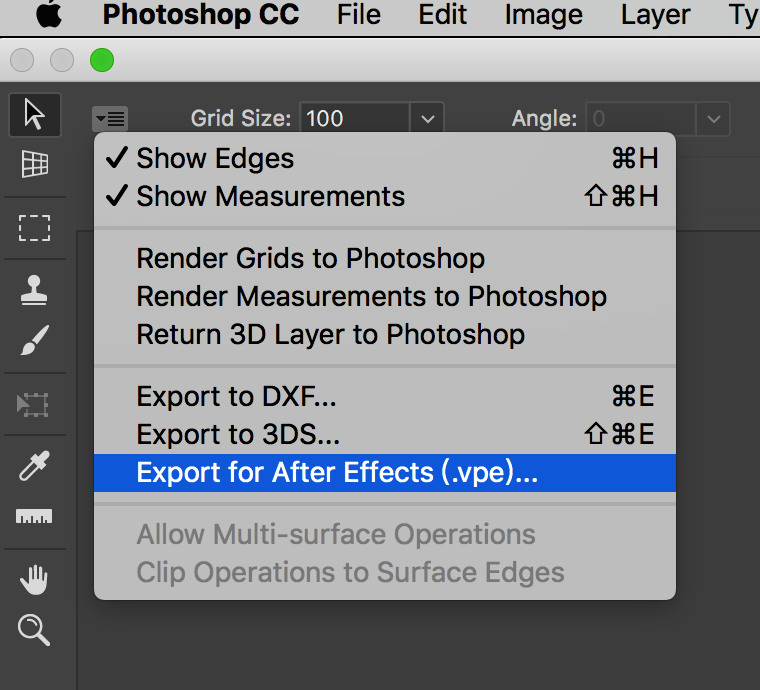760x690 pixels.
Task: Click the Grid Size input field
Action: click(354, 119)
